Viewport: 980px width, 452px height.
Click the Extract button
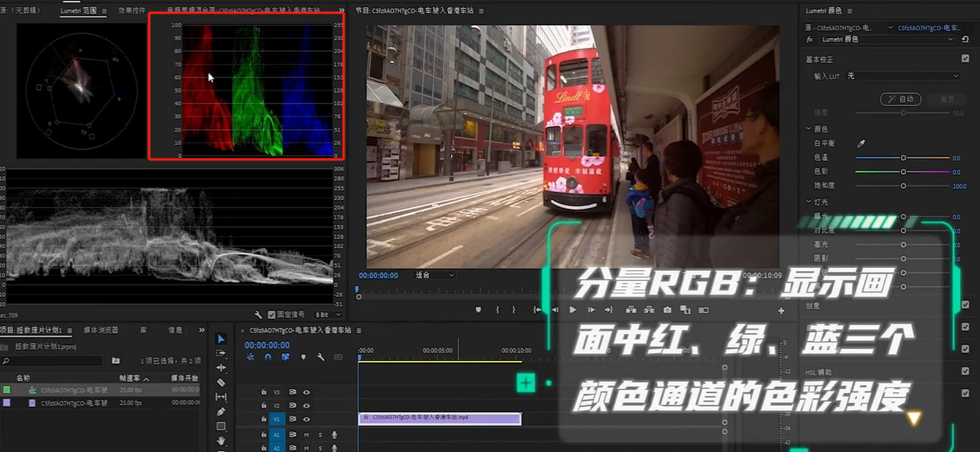coord(649,310)
